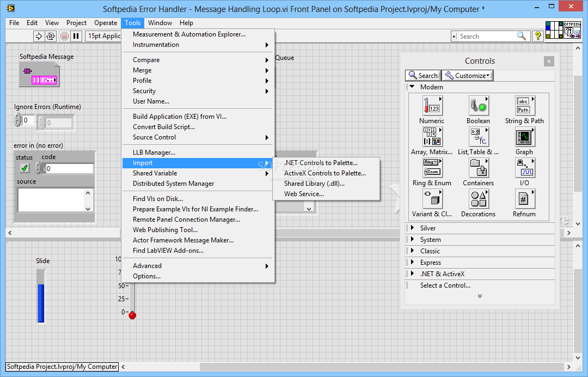Screen dimensions: 588x377
Task: Open the Customize dropdown in Controls palette
Action: 468,75
